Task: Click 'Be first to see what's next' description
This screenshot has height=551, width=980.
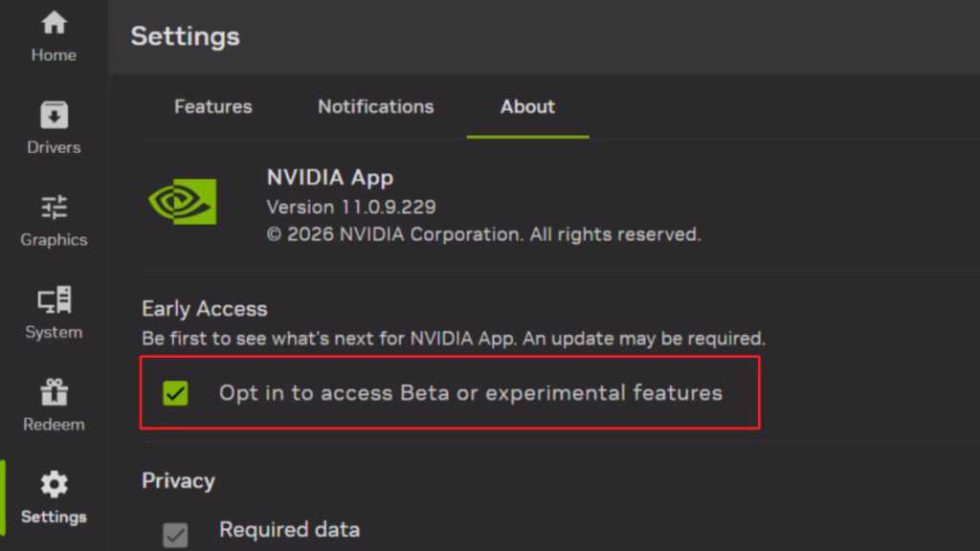Action: [x=453, y=339]
